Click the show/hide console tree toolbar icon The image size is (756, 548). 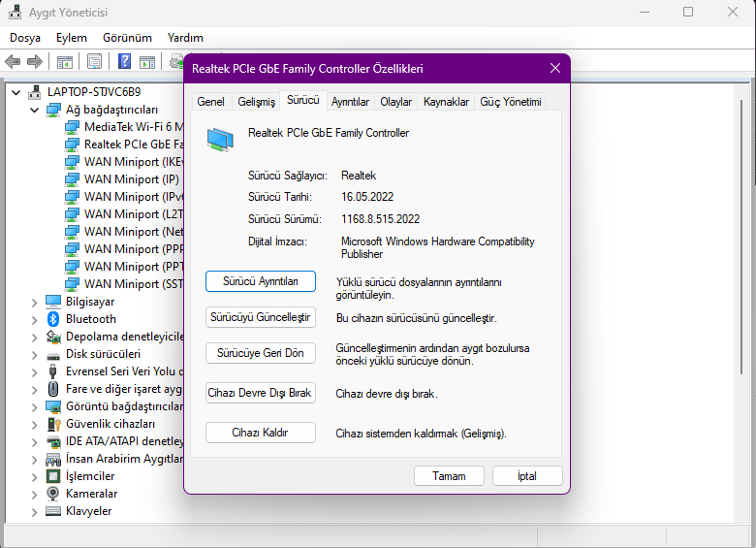pos(65,62)
